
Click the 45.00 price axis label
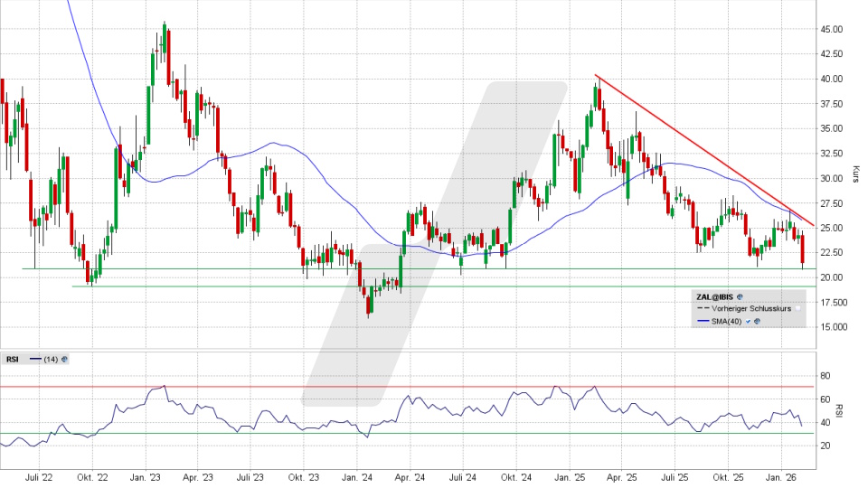pos(831,29)
